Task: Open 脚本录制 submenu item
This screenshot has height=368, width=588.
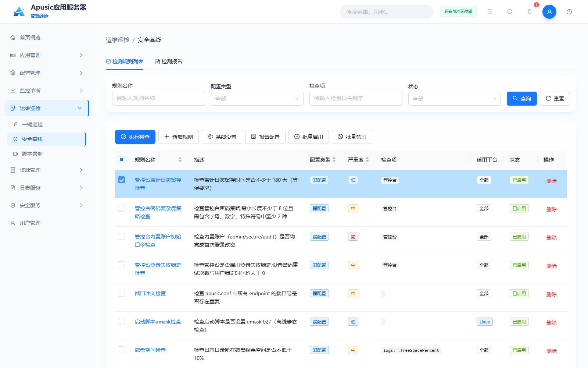Action: [47, 154]
